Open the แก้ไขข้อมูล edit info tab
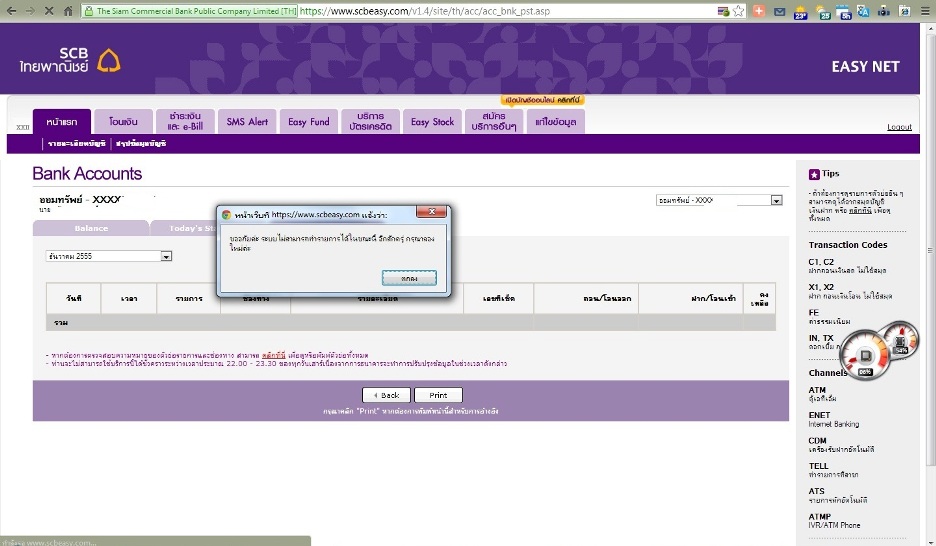This screenshot has width=936, height=546. (x=556, y=122)
